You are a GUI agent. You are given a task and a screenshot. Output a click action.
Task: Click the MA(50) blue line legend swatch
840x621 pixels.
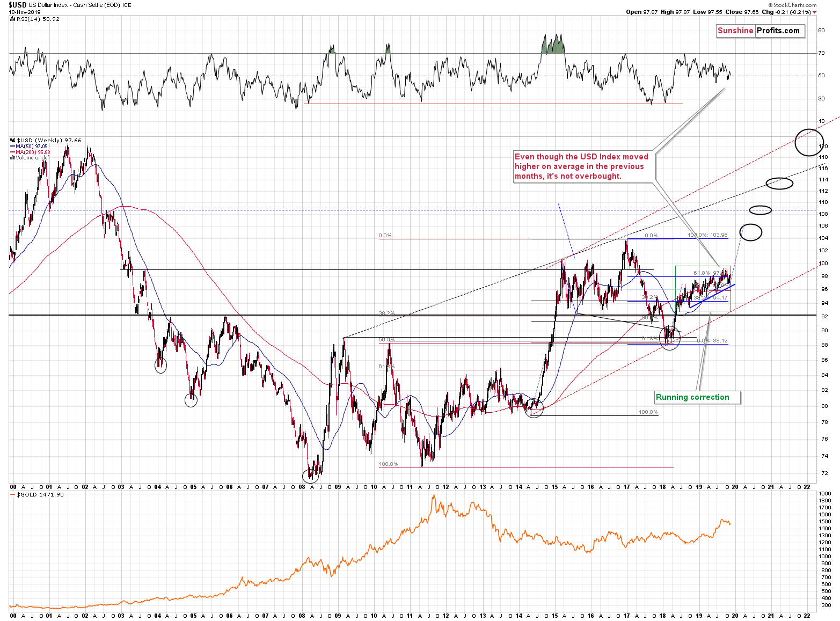click(x=12, y=146)
